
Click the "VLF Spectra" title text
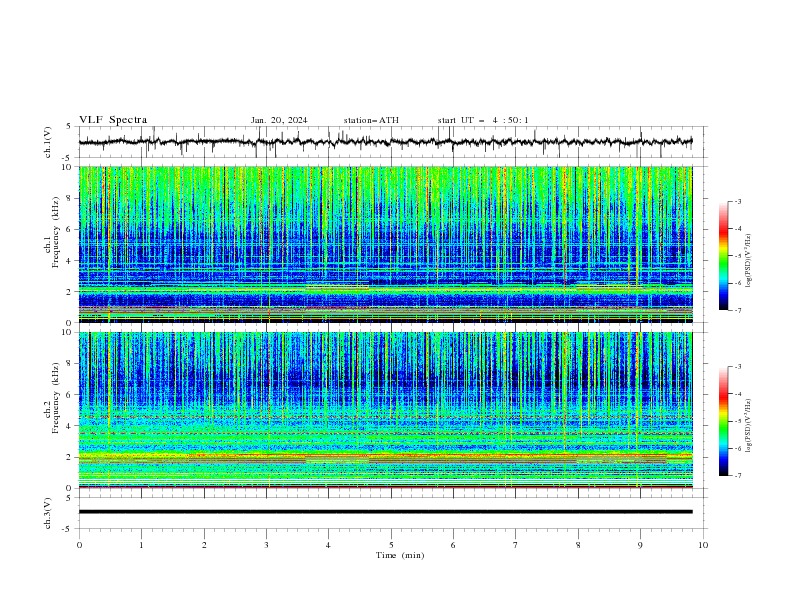(113, 120)
